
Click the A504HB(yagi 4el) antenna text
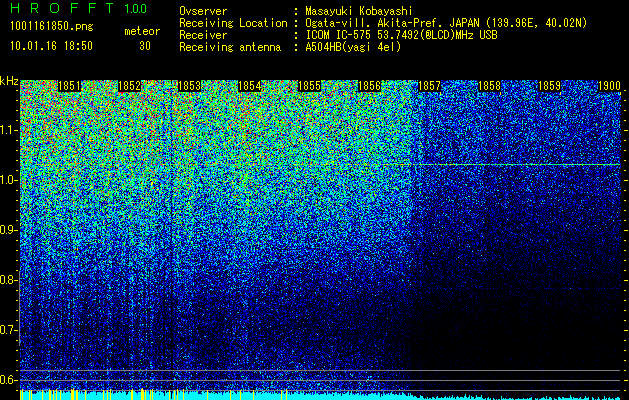click(353, 48)
